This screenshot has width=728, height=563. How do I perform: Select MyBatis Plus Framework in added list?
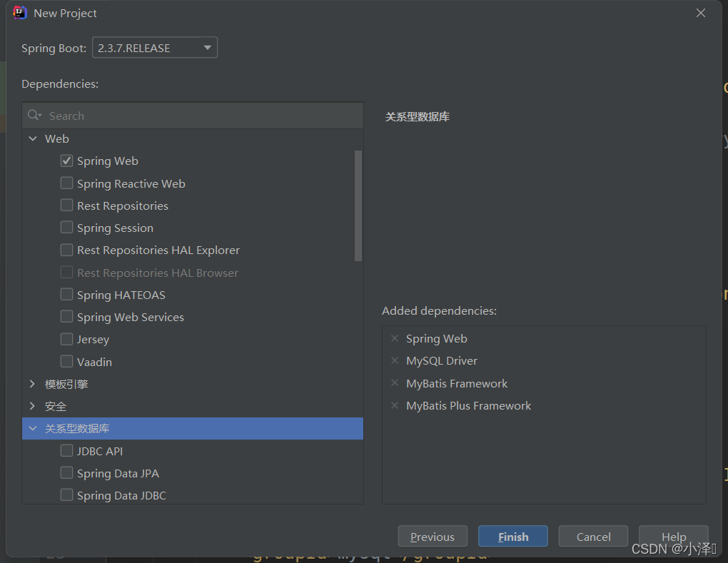(468, 405)
